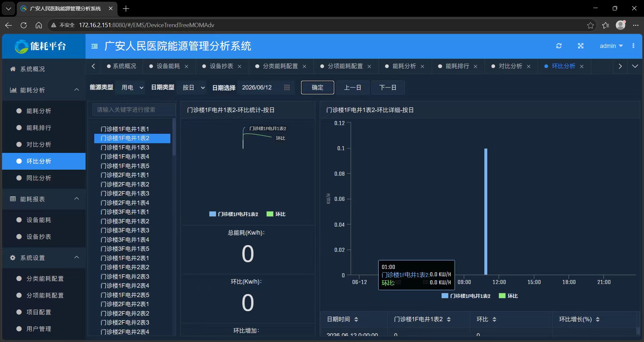
Task: Toggle green 环比 legend in pie chart
Action: click(x=276, y=214)
